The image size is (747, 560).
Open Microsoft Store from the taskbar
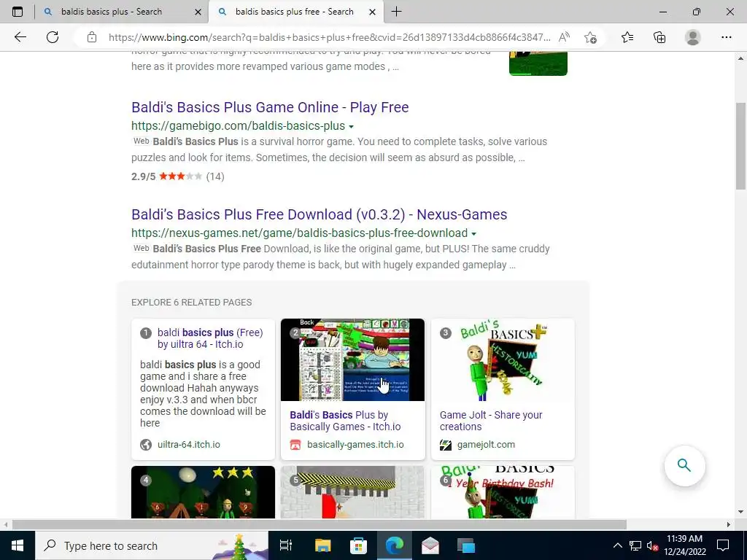358,545
